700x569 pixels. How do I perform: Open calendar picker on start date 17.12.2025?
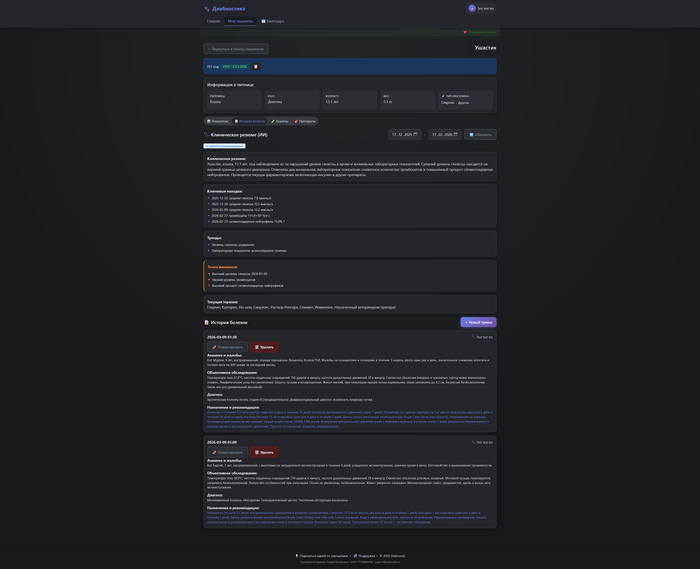click(416, 134)
